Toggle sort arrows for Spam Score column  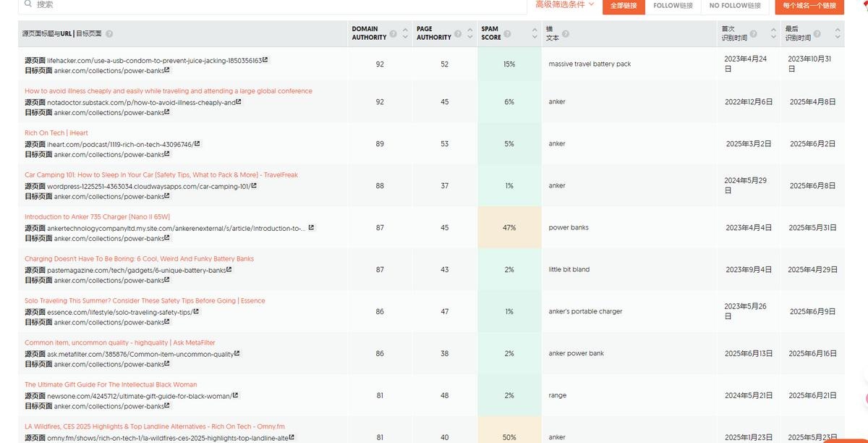pos(533,33)
